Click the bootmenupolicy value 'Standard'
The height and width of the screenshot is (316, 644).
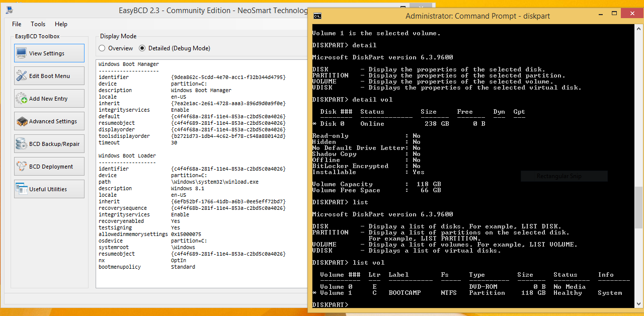pos(183,267)
